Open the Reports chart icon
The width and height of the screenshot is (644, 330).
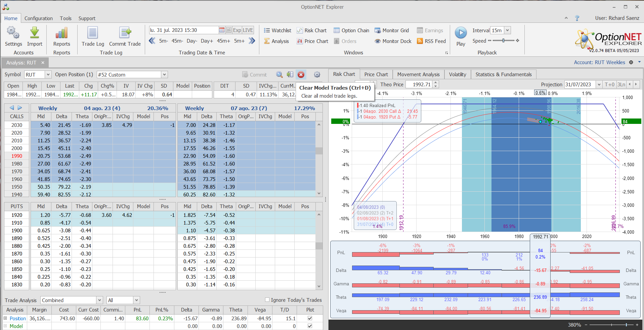tap(61, 33)
